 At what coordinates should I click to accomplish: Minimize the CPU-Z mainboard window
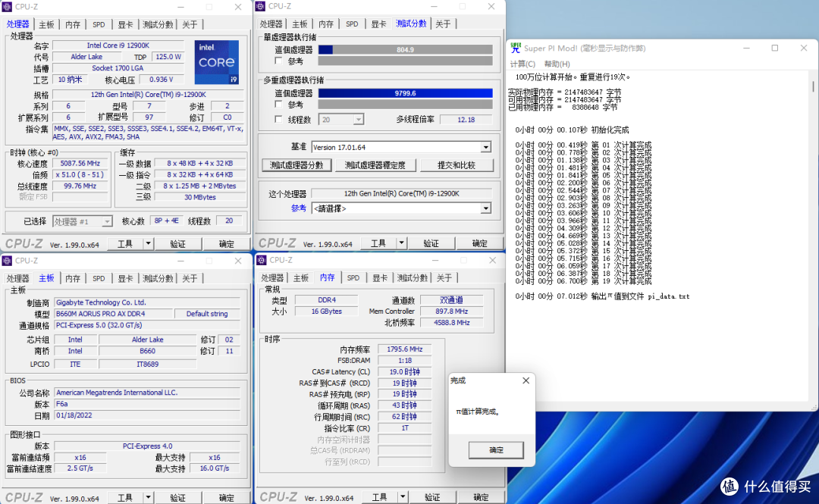180,261
